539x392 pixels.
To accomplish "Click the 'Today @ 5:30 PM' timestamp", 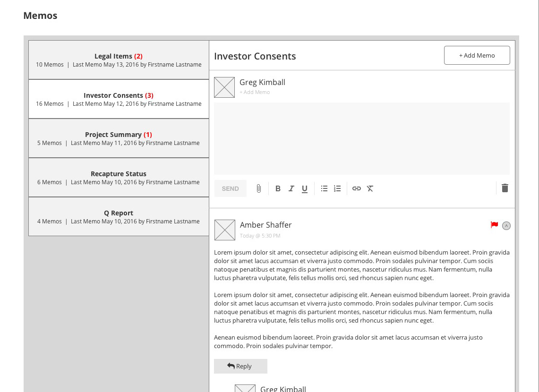I will click(x=260, y=236).
